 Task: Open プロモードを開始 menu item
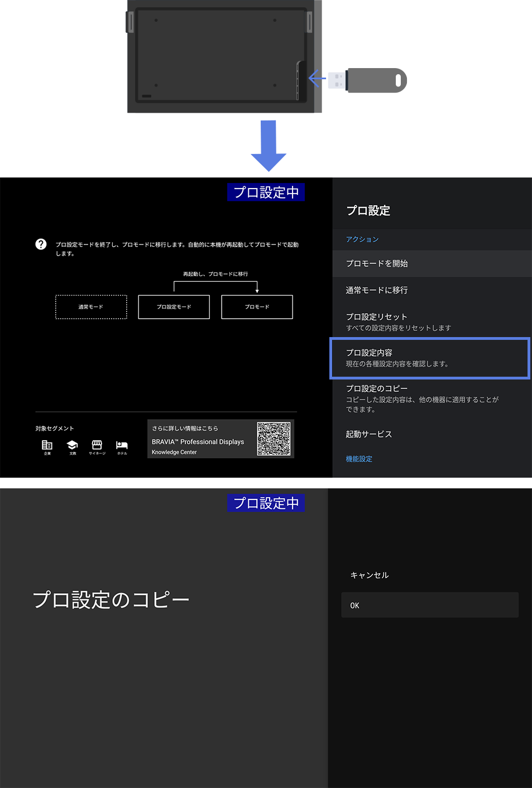click(378, 263)
